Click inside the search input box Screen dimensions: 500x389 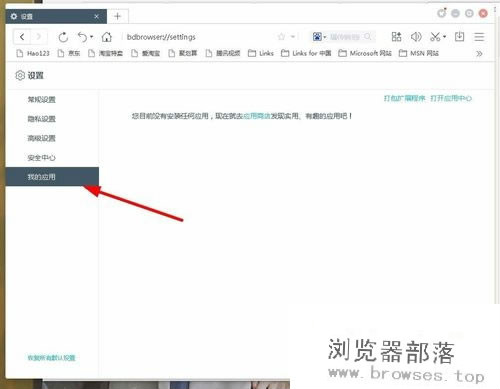[345, 37]
